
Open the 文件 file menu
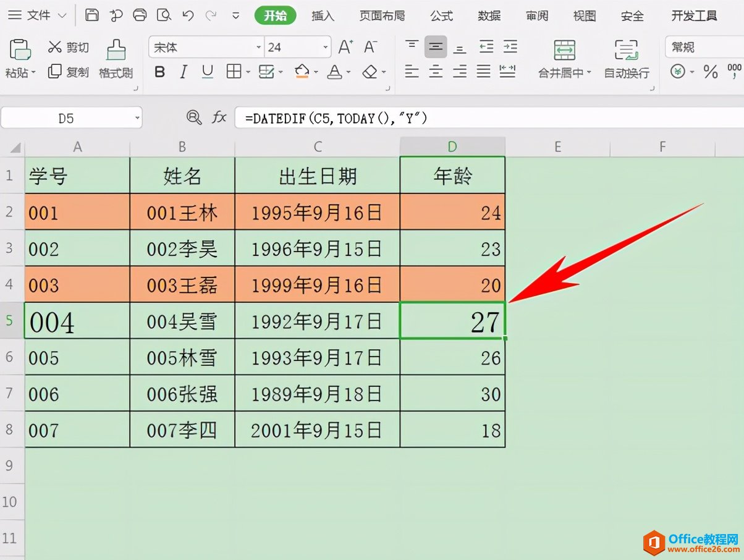coord(39,15)
